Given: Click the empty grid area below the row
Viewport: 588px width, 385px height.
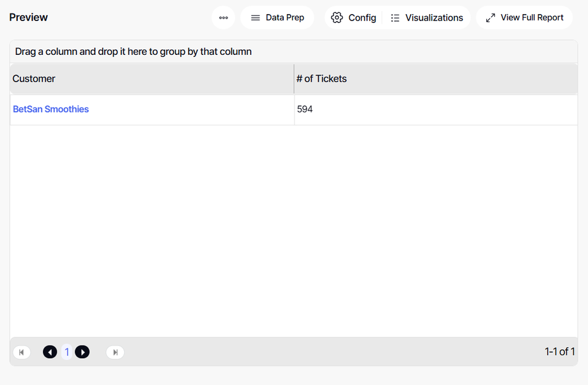Looking at the screenshot, I should click(x=293, y=230).
